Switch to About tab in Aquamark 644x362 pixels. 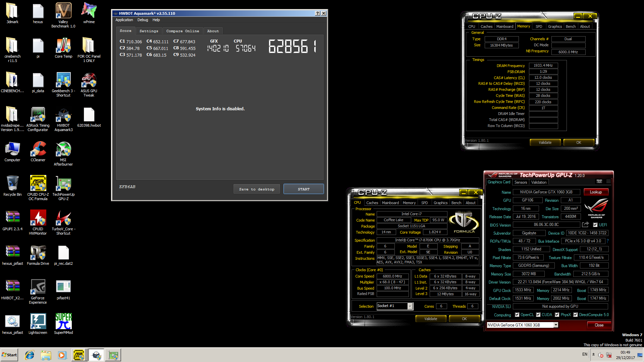[x=213, y=31]
